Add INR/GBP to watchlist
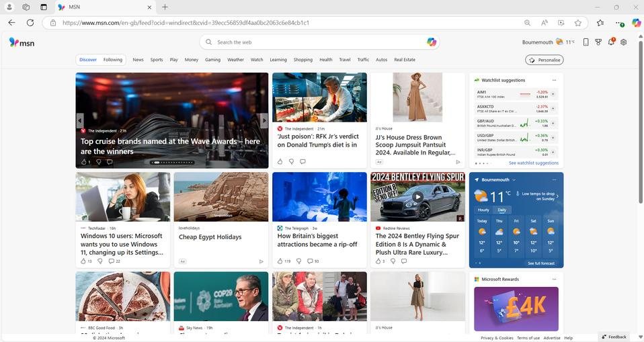This screenshot has width=644, height=342. pyautogui.click(x=553, y=152)
